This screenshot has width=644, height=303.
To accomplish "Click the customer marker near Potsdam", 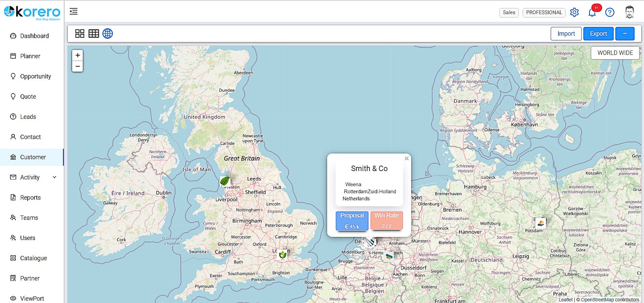I will point(541,223).
